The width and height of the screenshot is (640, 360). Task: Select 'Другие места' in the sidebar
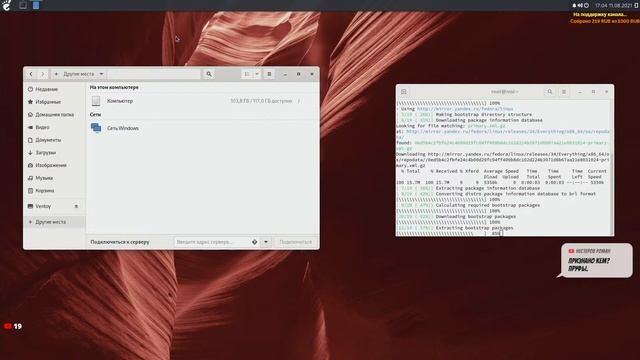click(x=54, y=222)
